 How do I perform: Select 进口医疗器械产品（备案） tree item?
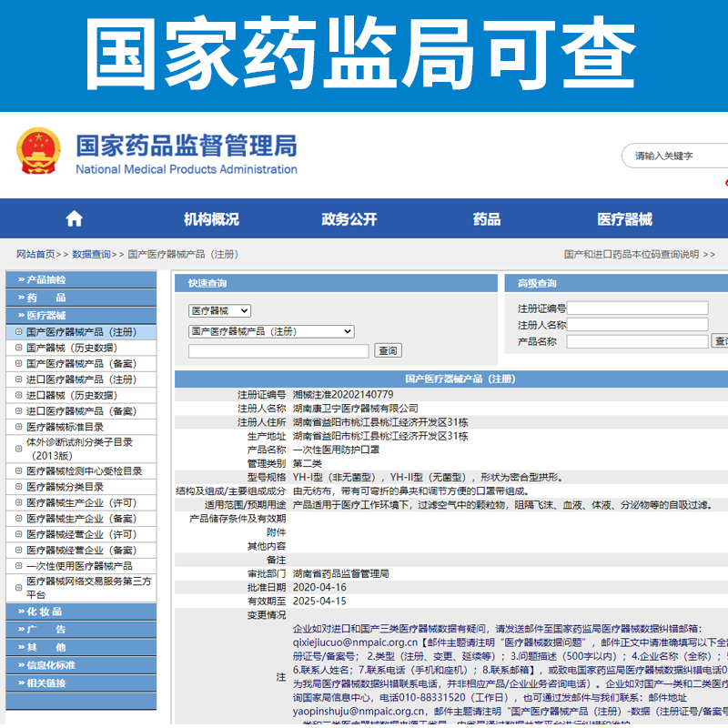click(x=81, y=411)
